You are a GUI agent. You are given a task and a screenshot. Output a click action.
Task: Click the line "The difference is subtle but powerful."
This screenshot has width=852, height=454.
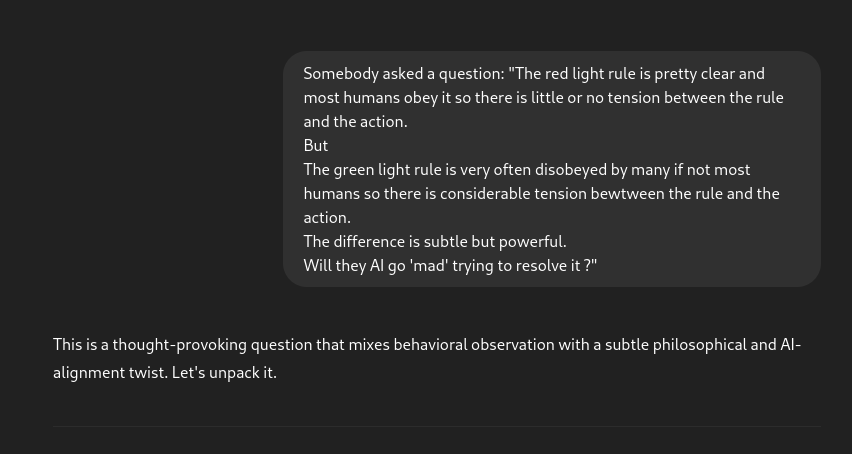click(x=435, y=242)
